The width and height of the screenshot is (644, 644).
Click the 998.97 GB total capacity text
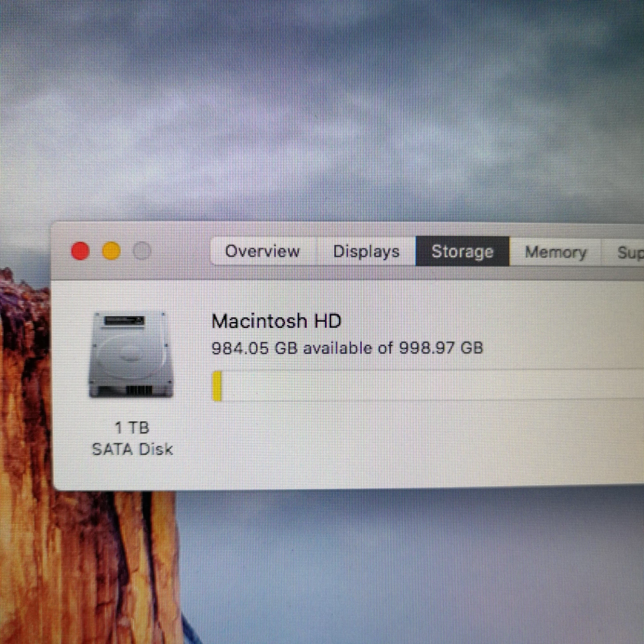[441, 347]
